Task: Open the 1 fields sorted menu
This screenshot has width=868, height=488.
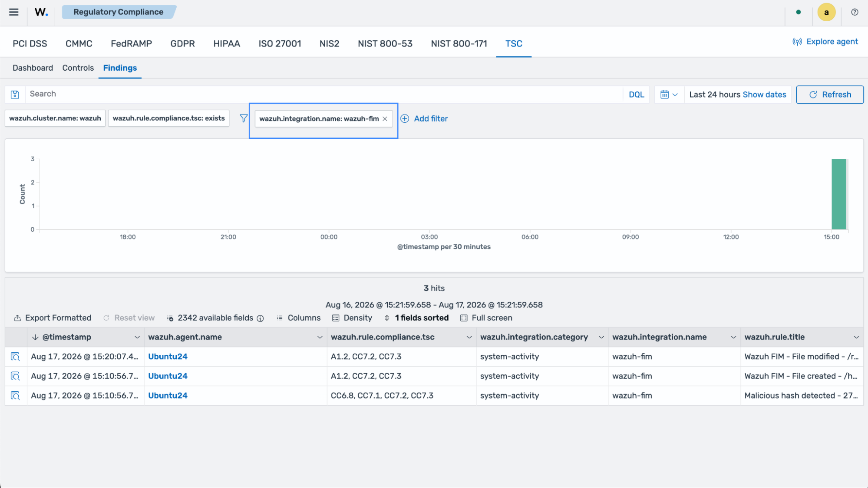Action: coord(416,318)
